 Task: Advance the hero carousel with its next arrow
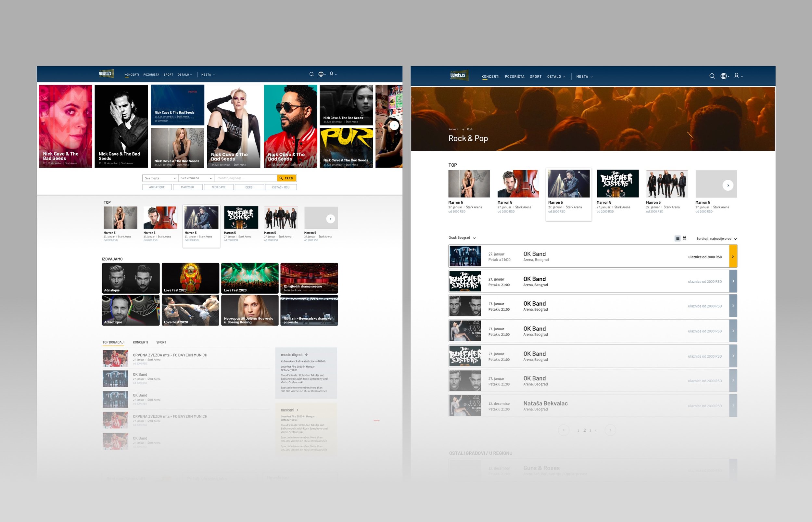pyautogui.click(x=394, y=125)
